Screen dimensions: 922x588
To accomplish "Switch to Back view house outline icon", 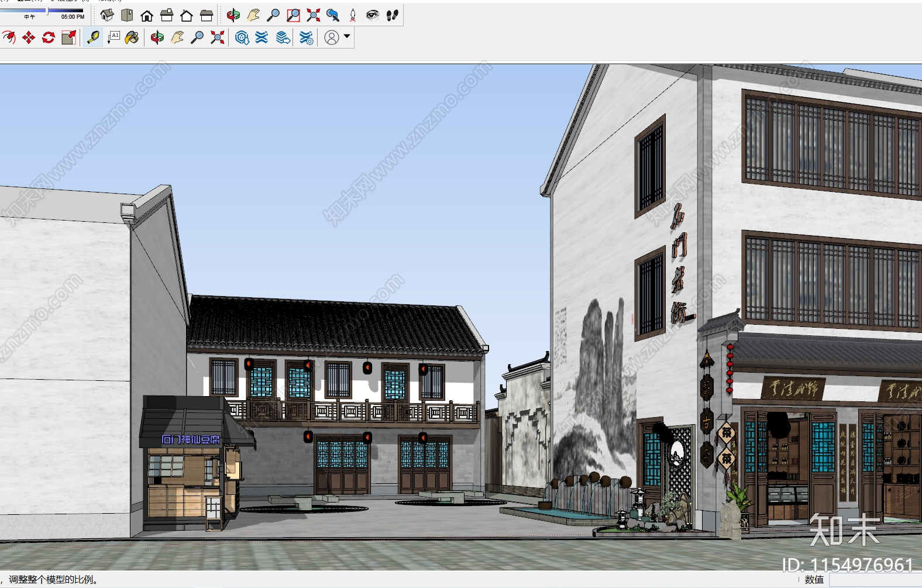I will tap(187, 15).
